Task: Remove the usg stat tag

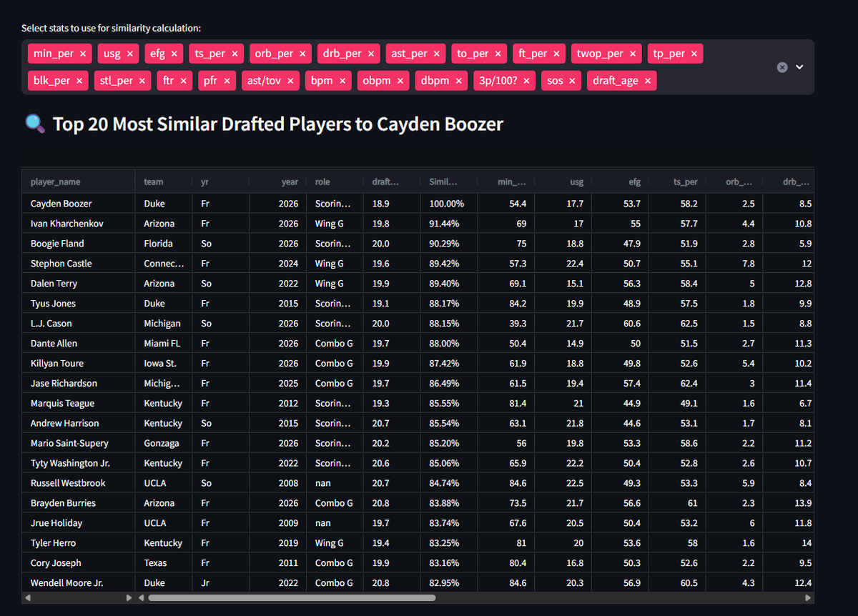Action: (x=129, y=54)
